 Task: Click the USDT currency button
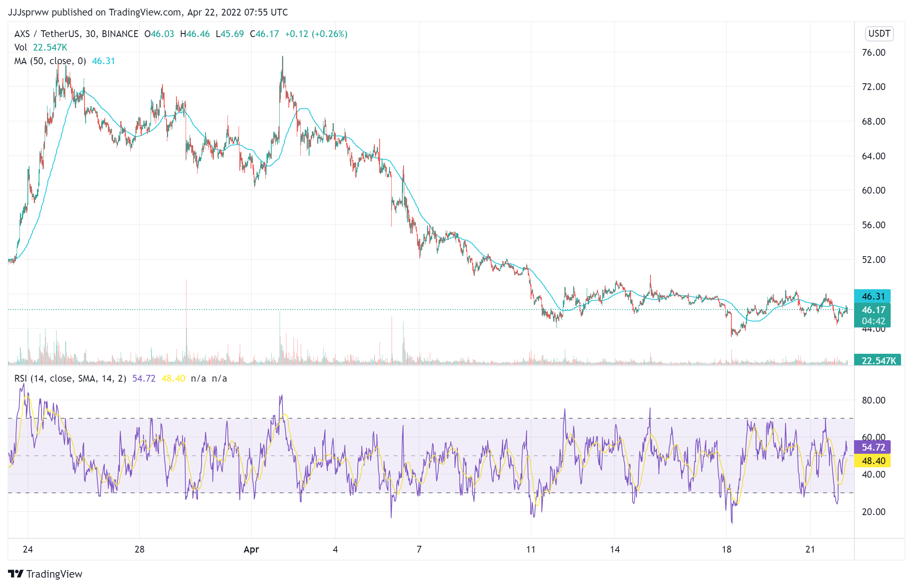click(x=879, y=33)
